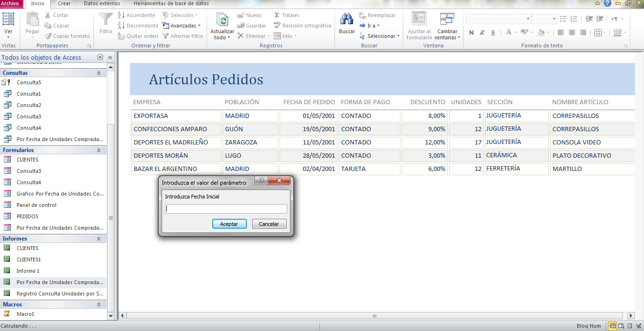
Task: Sort Ascendente
Action: coord(136,15)
